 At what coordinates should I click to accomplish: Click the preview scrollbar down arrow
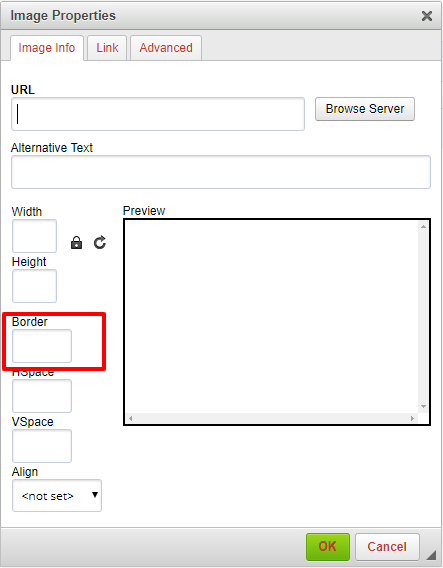click(423, 406)
